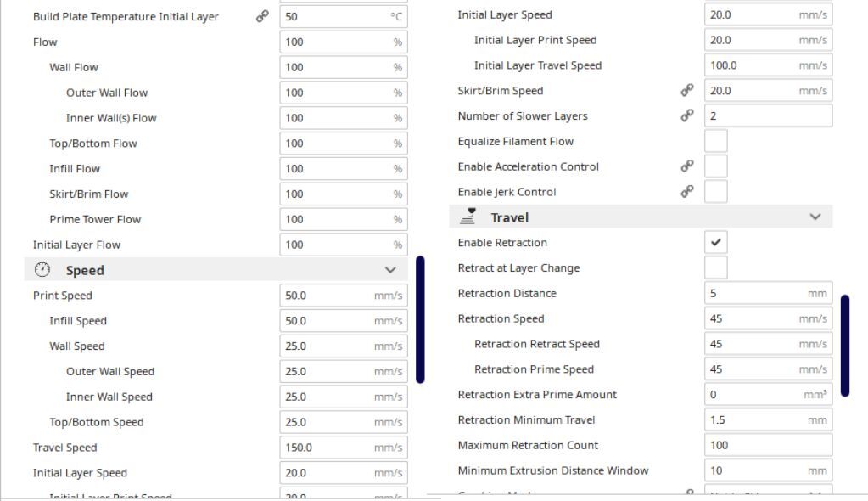Edit the Retraction Prime Speed field
Viewport: 868px width, 501px height.
coord(769,369)
